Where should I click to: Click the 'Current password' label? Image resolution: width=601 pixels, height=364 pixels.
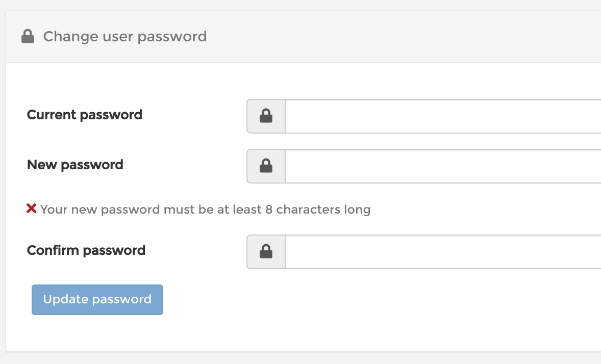(85, 115)
